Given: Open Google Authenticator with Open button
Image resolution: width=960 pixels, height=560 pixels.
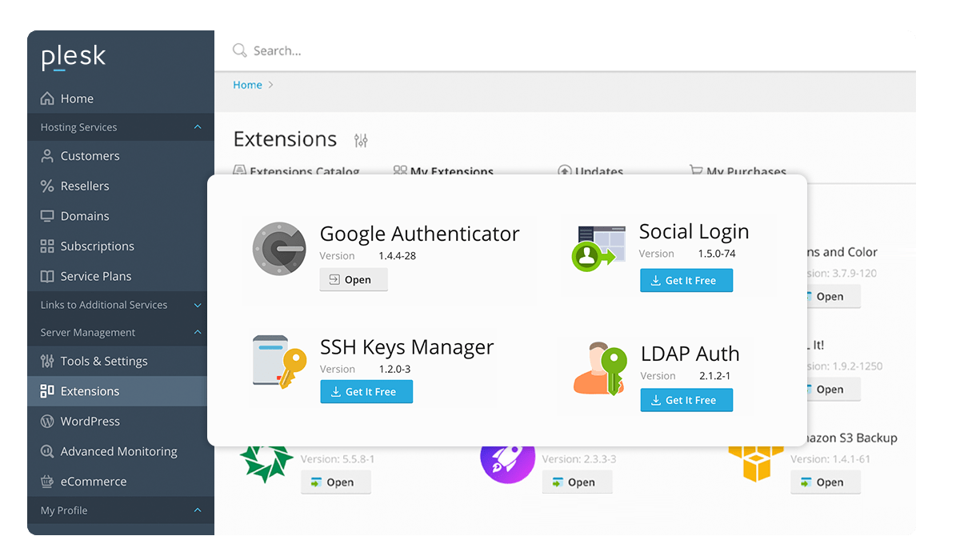Looking at the screenshot, I should [354, 279].
